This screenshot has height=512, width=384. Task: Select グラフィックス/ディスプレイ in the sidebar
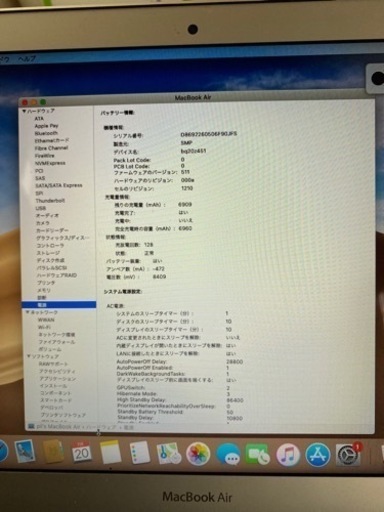[x=63, y=238]
